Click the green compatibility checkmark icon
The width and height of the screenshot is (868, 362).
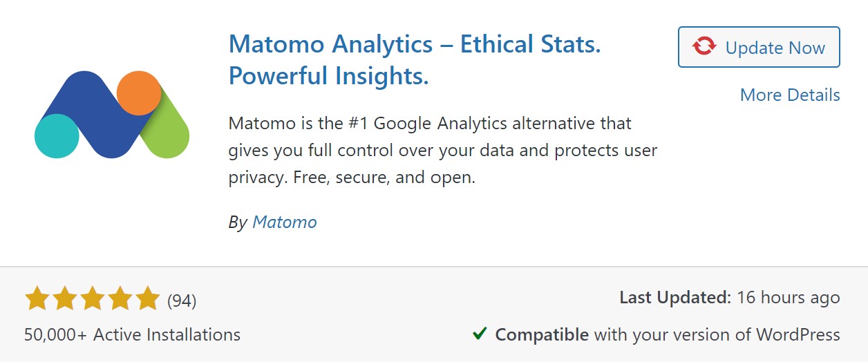(480, 334)
